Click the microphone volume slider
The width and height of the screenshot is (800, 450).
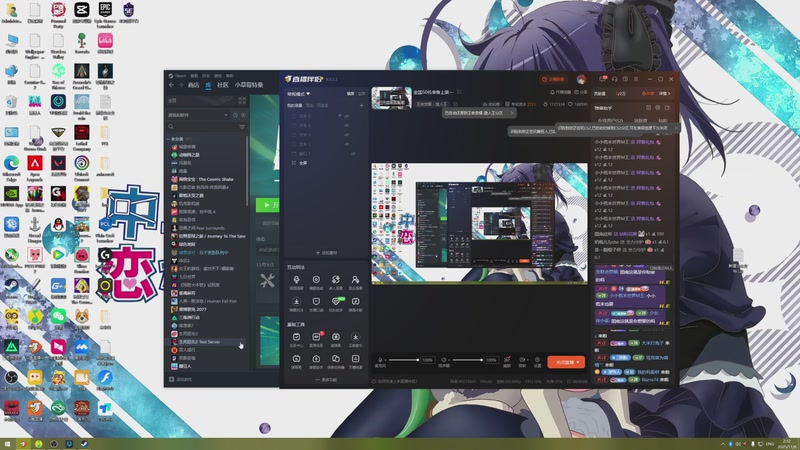[405, 360]
